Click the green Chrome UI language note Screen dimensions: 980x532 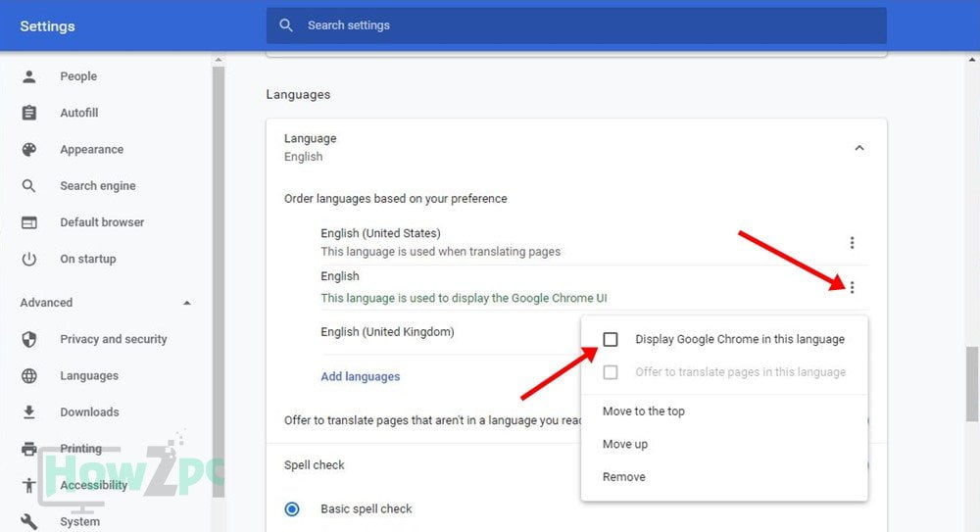pos(464,298)
